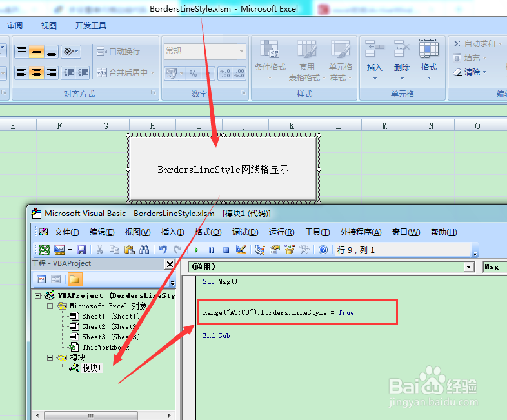
Task: Select column header M in spreadsheet
Action: click(x=384, y=125)
